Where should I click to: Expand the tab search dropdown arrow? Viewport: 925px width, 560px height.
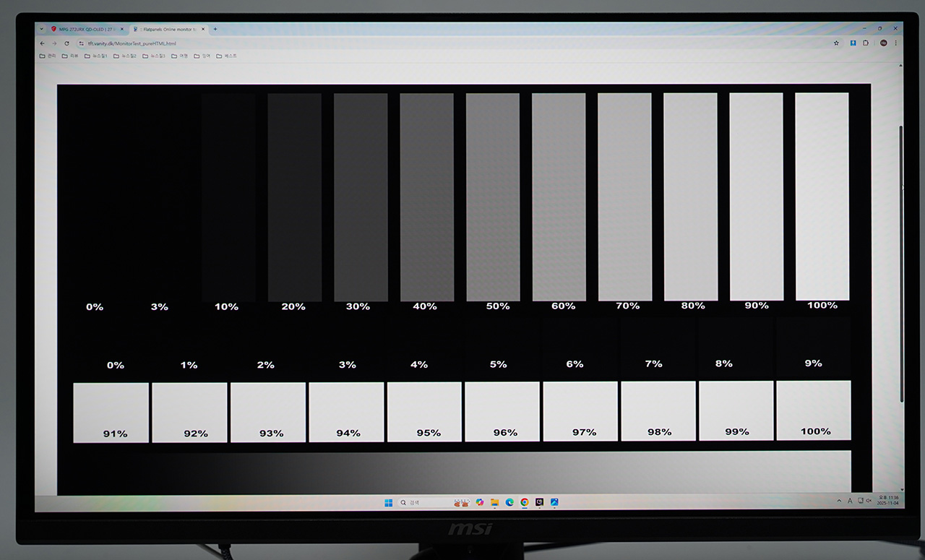coord(41,29)
